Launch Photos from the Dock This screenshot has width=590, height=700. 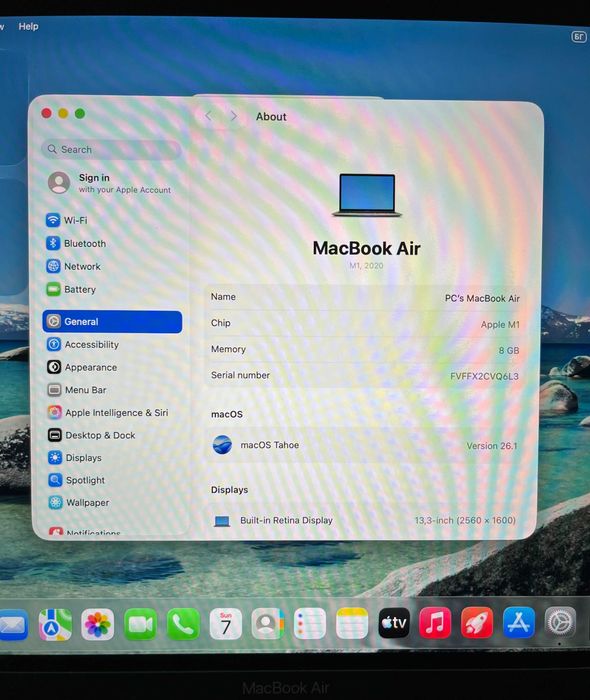point(97,624)
